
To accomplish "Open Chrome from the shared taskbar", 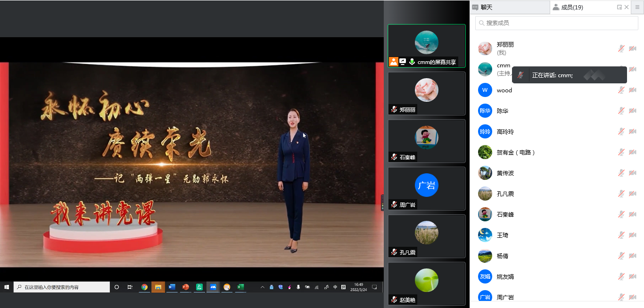I will [144, 287].
